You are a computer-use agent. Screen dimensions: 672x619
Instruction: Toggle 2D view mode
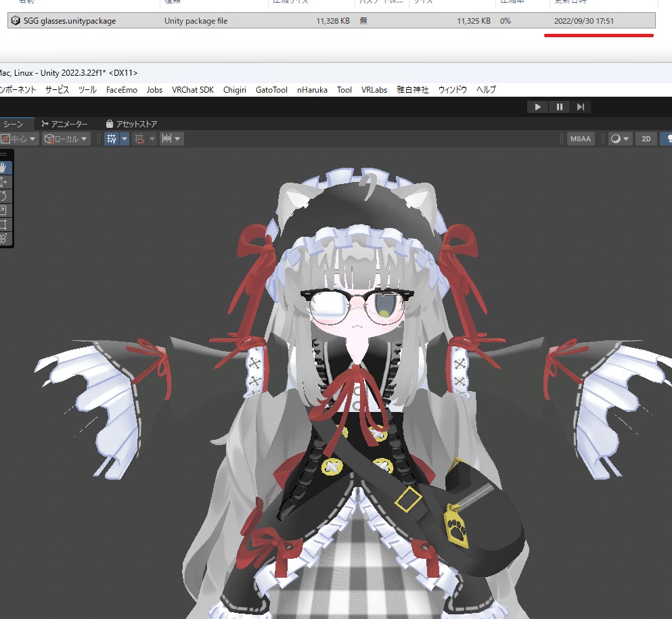tap(646, 139)
